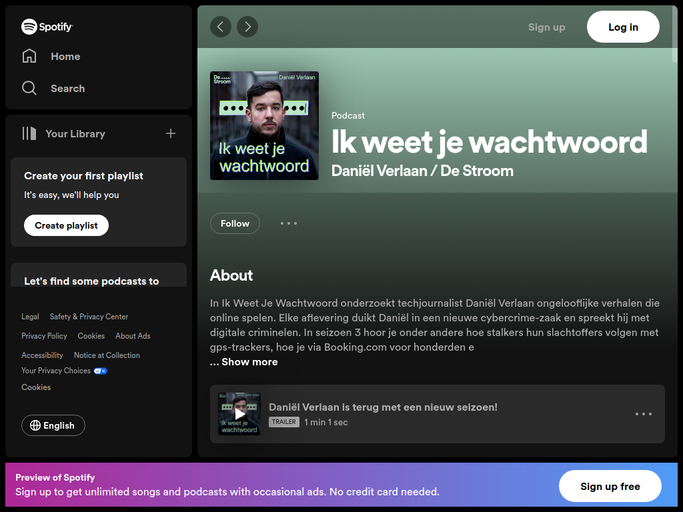Open the Accessibility link
The image size is (683, 512).
pyautogui.click(x=42, y=355)
